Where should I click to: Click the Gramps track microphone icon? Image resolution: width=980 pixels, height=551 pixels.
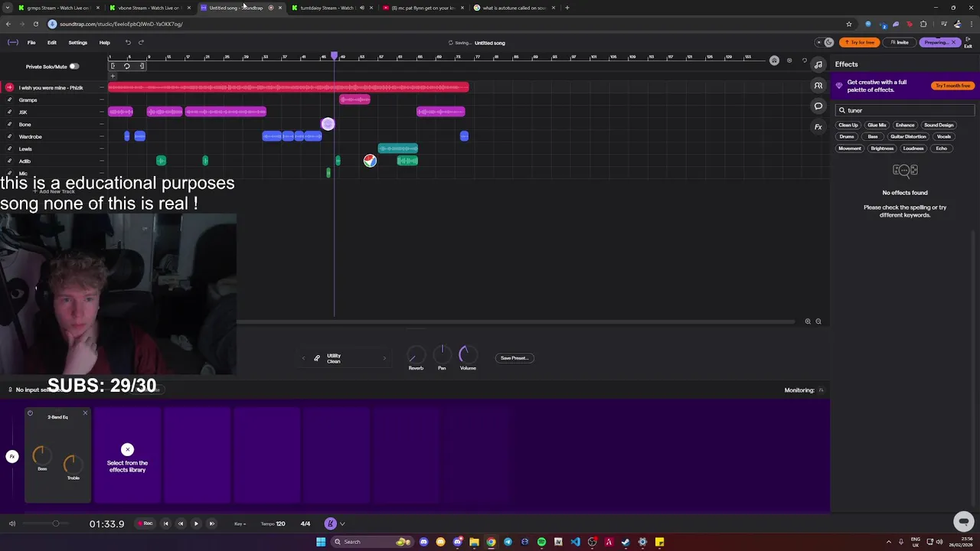(9, 99)
